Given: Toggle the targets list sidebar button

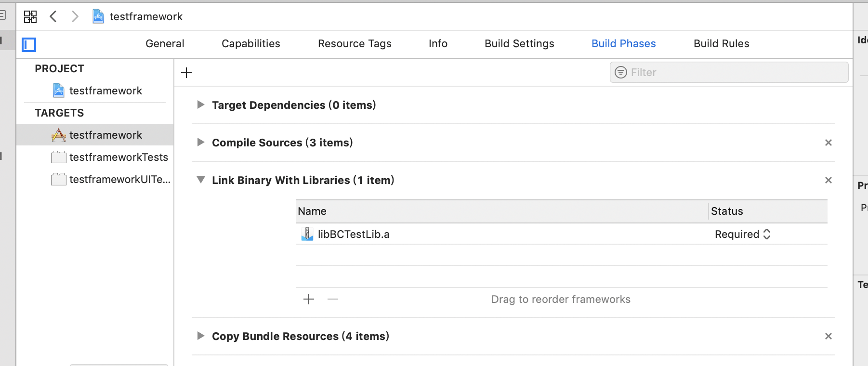Looking at the screenshot, I should pyautogui.click(x=29, y=44).
